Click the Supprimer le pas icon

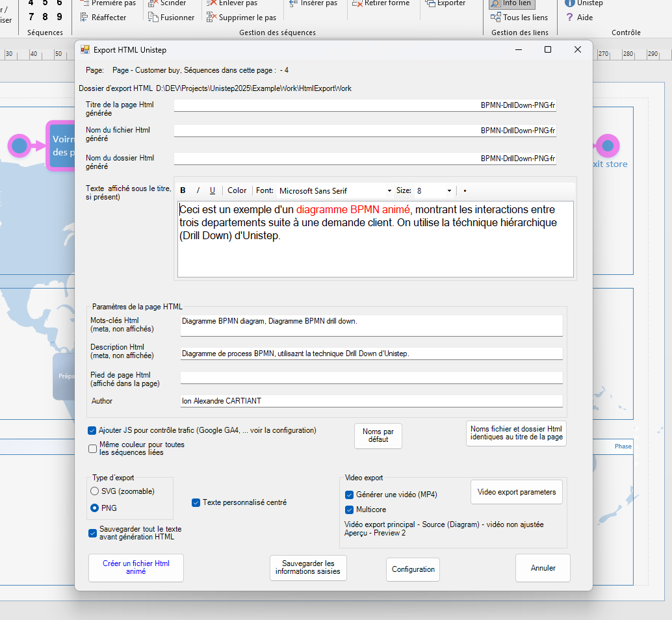pyautogui.click(x=212, y=18)
